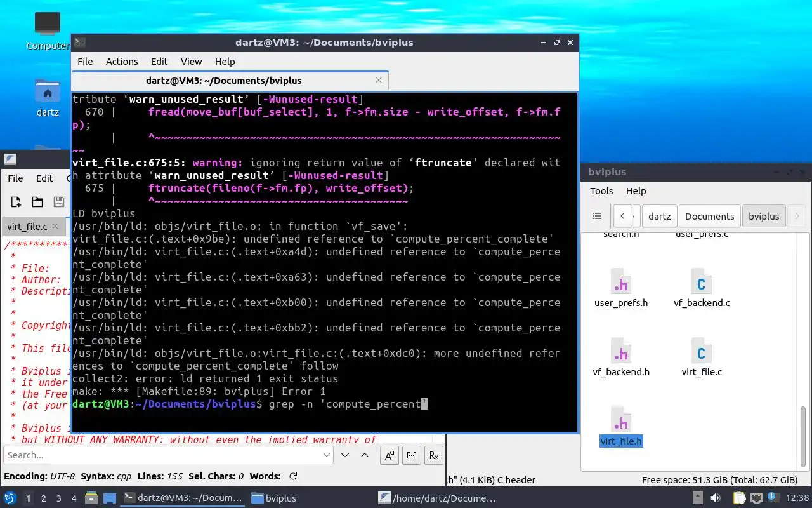
Task: Click the path bar back arrow
Action: click(623, 216)
